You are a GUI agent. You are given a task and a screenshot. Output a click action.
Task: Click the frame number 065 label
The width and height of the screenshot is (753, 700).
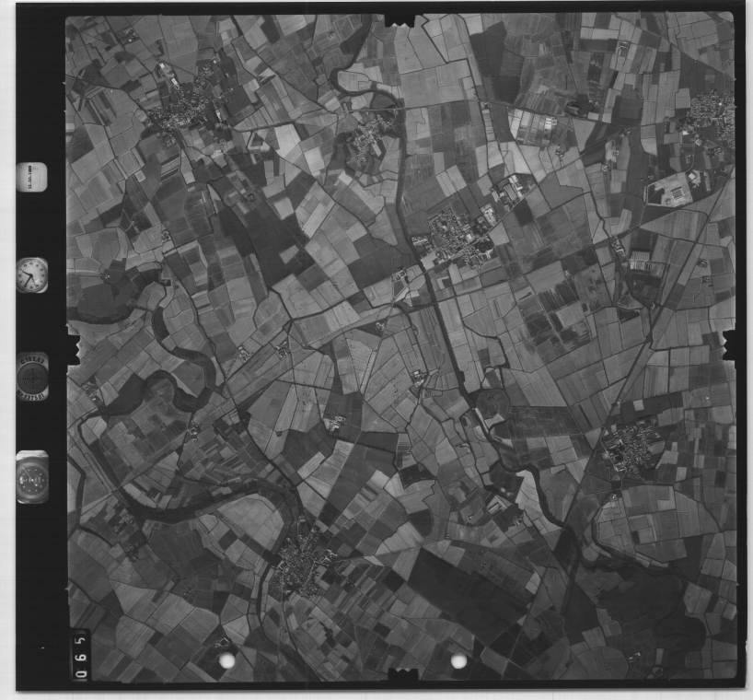(x=80, y=654)
